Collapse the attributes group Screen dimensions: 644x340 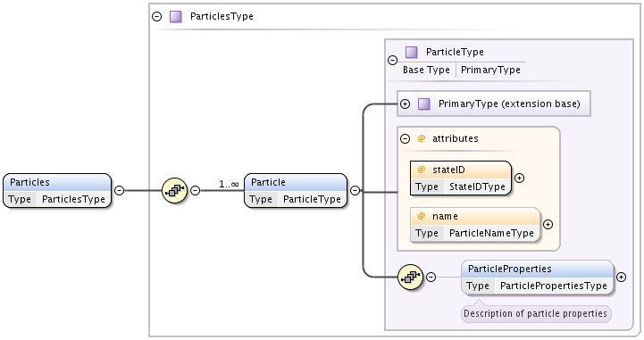405,138
